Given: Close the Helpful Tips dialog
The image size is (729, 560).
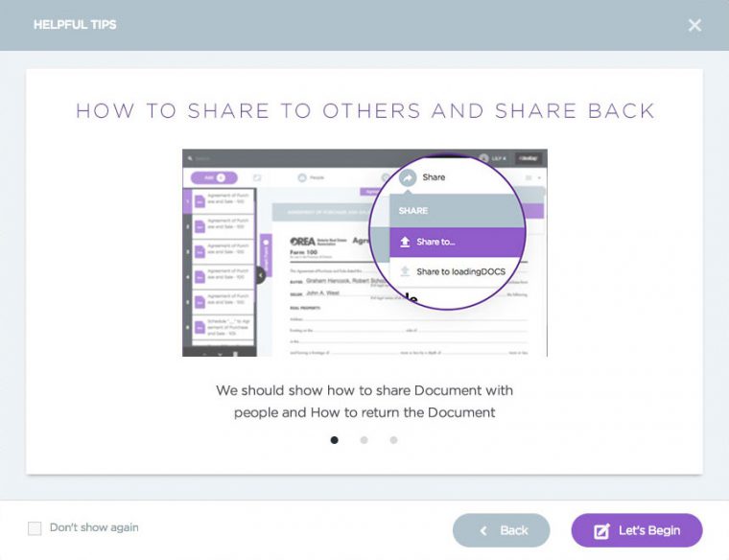Looking at the screenshot, I should click(694, 25).
